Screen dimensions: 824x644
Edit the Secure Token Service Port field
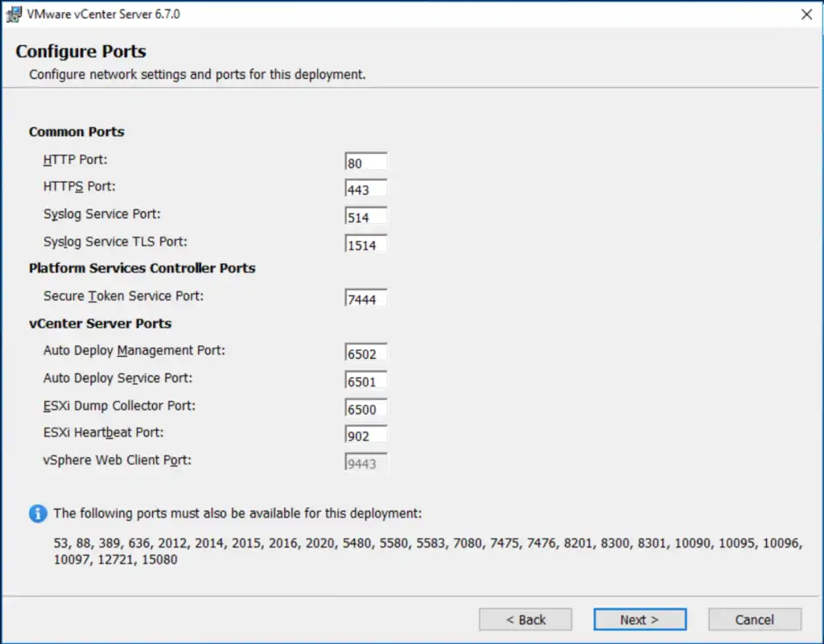pos(366,299)
